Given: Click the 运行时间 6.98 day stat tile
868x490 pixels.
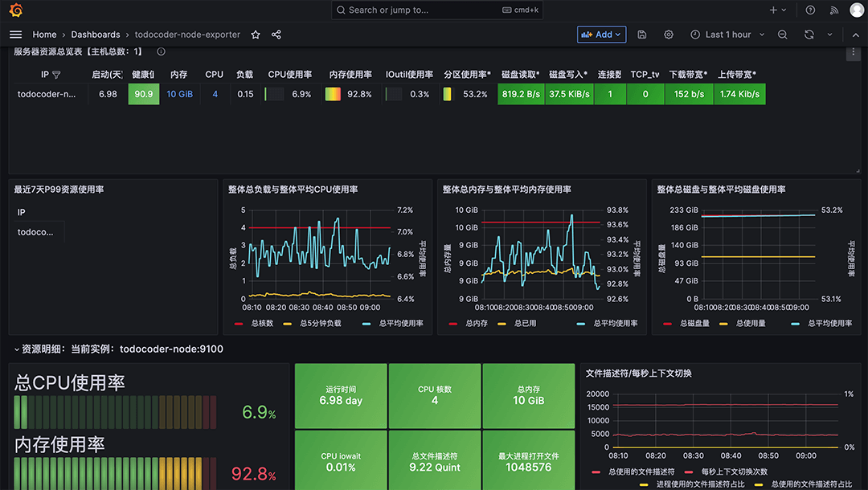Looking at the screenshot, I should [x=341, y=396].
